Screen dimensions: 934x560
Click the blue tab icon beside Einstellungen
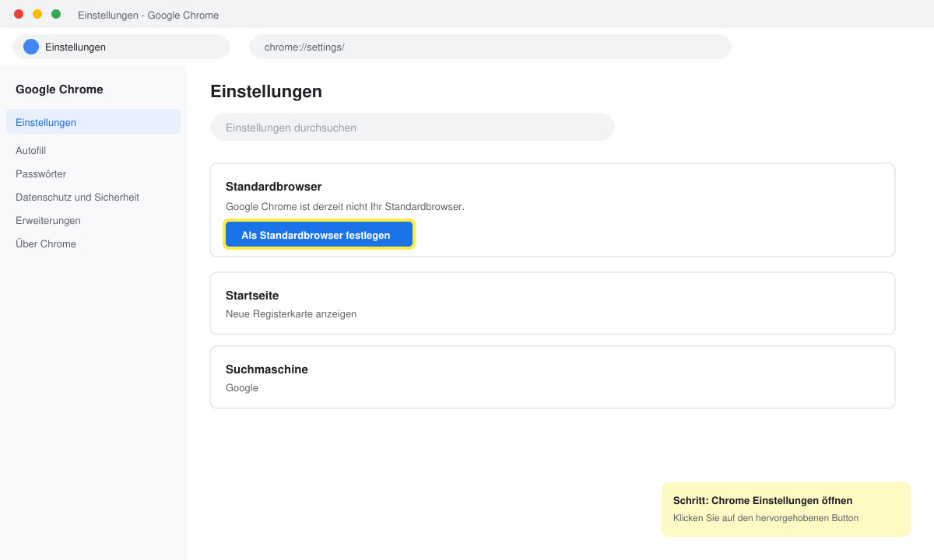tap(31, 47)
